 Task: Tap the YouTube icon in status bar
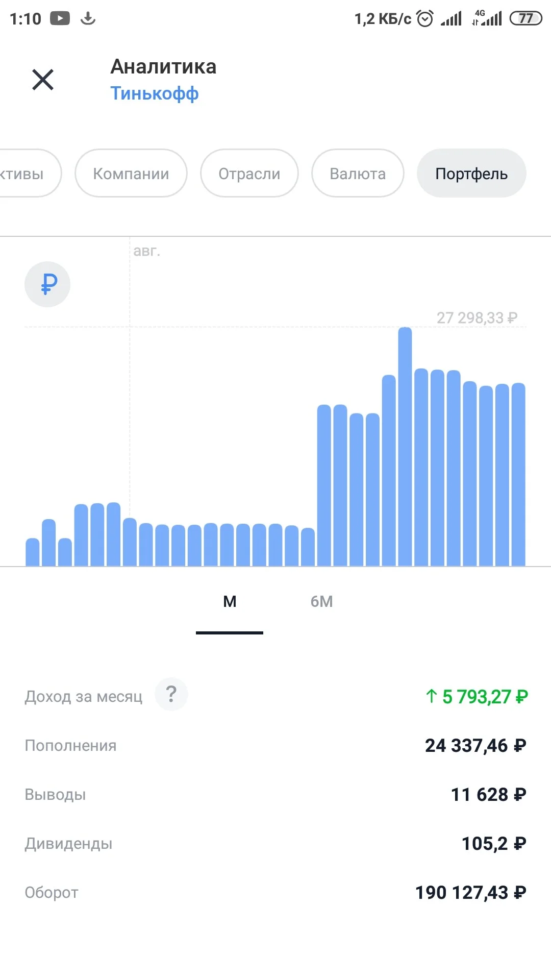click(60, 19)
